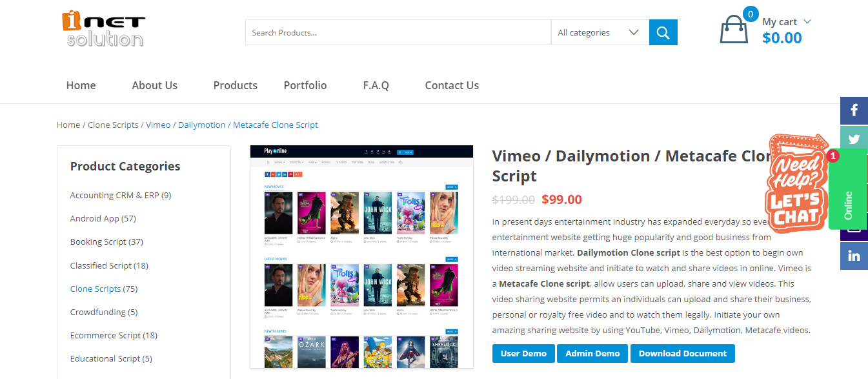The image size is (868, 379).
Task: Click the Download Document button
Action: click(x=683, y=354)
